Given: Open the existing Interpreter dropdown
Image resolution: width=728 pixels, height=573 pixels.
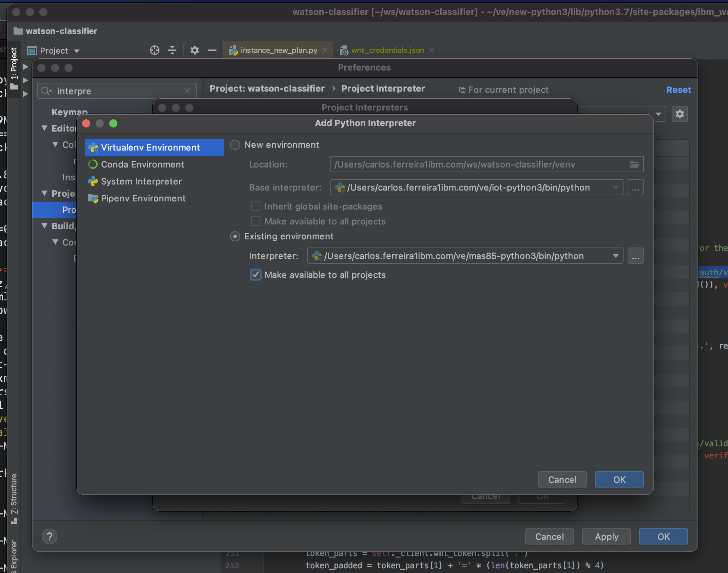Looking at the screenshot, I should click(x=615, y=256).
